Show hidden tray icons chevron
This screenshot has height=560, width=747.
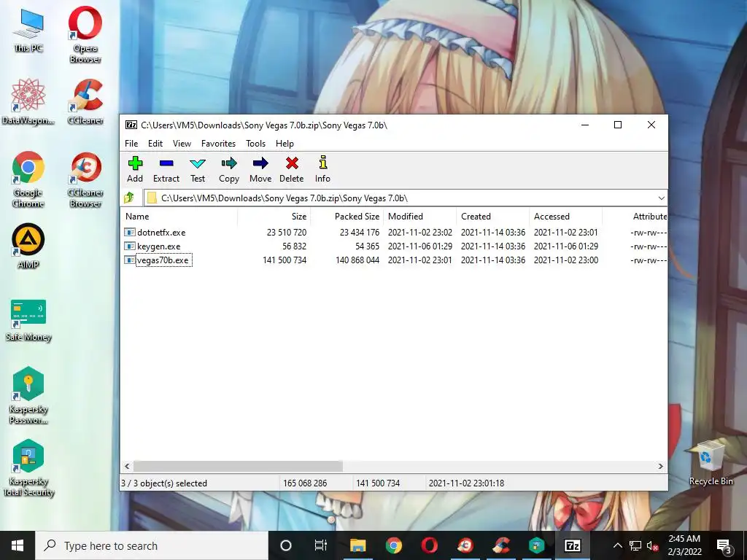click(x=617, y=545)
